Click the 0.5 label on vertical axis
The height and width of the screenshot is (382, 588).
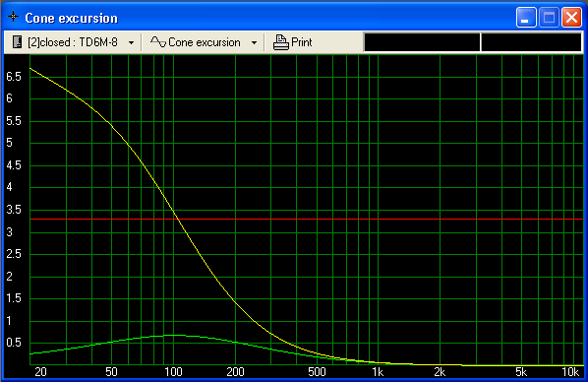point(14,343)
